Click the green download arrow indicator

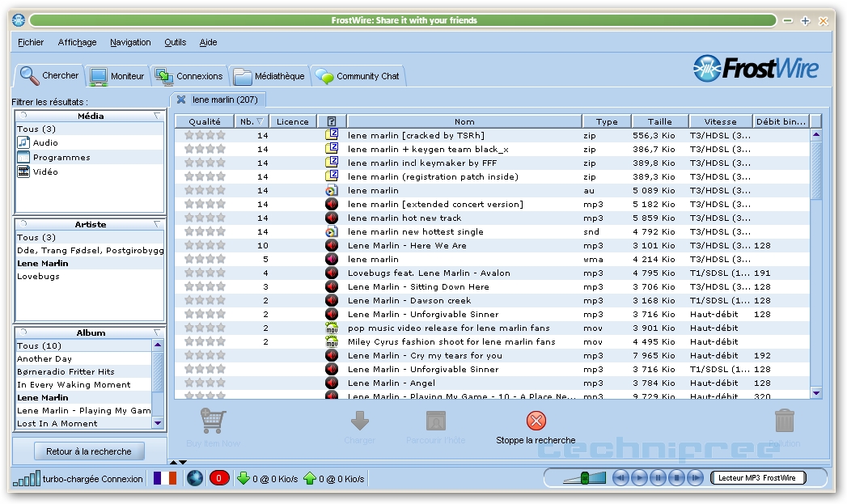(x=244, y=478)
